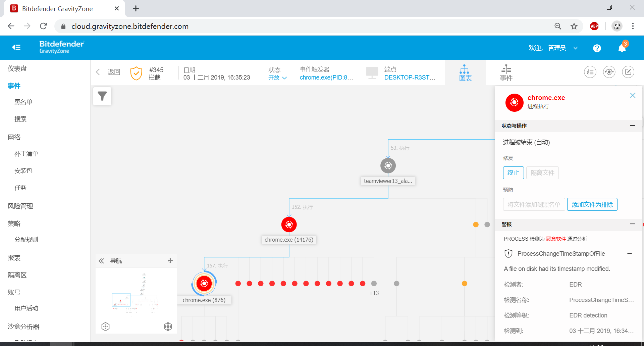Screen dimensions: 644x346
Task: Click the cube-pattern icon below the minimap
Action: pyautogui.click(x=168, y=327)
